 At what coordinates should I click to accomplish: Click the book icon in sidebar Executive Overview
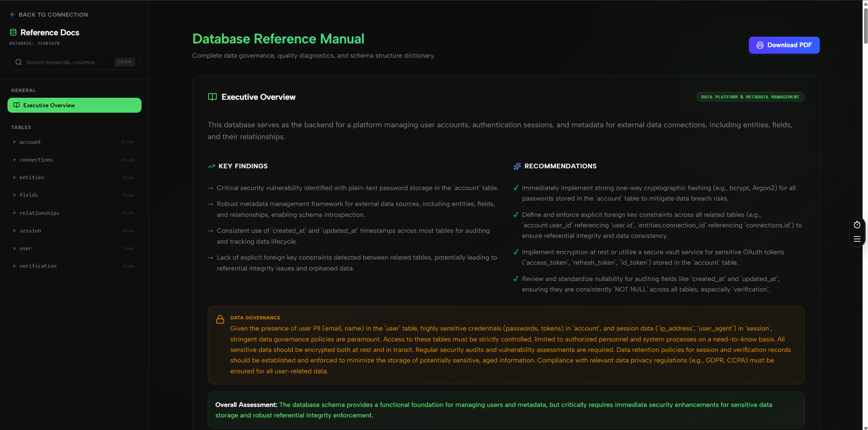pos(16,105)
